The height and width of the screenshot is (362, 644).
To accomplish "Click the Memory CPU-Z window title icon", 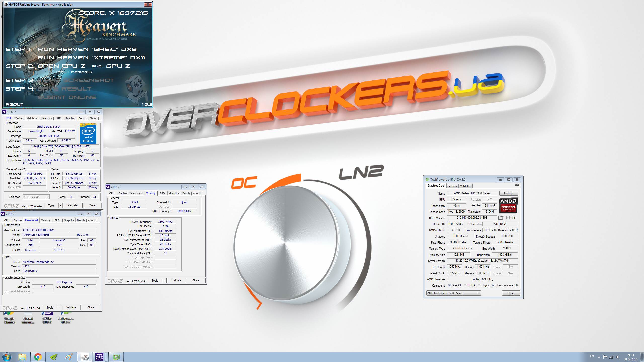I will (108, 187).
